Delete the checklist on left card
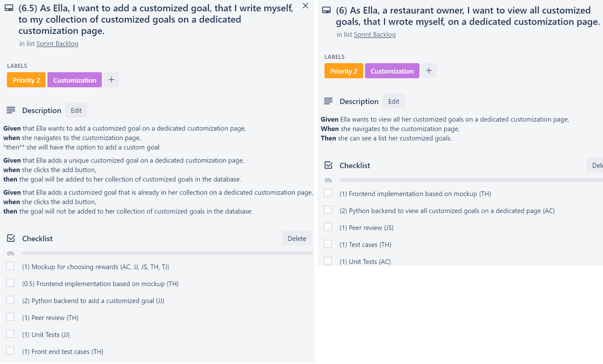The height and width of the screenshot is (364, 603). [297, 238]
